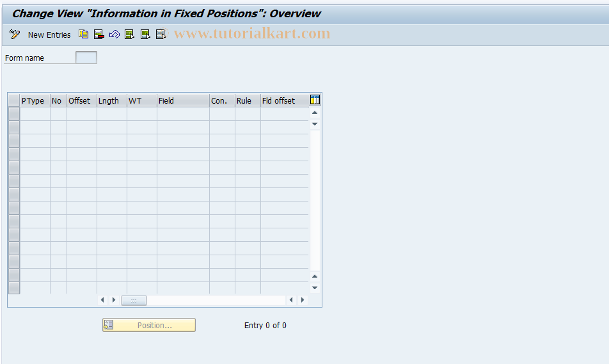Click scroll right arrow beside horizontal thumb

click(114, 300)
